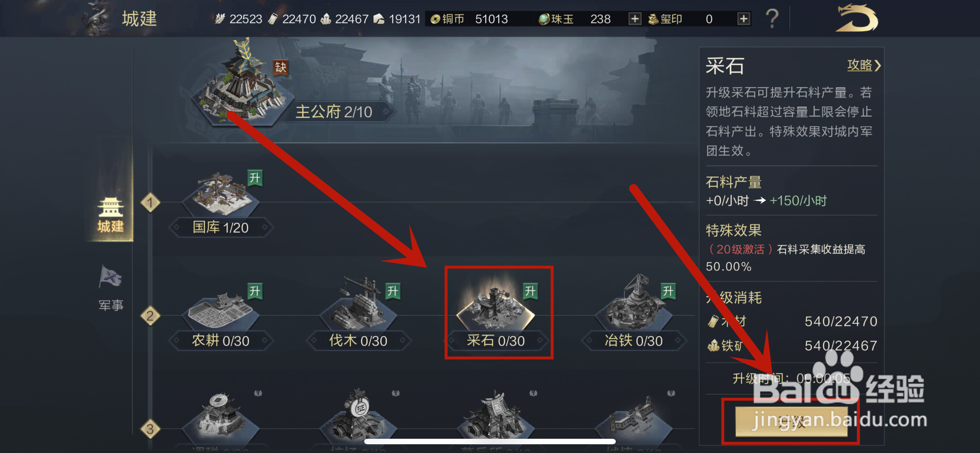980x453 pixels.
Task: Switch to the 城建 city building tab
Action: [110, 215]
